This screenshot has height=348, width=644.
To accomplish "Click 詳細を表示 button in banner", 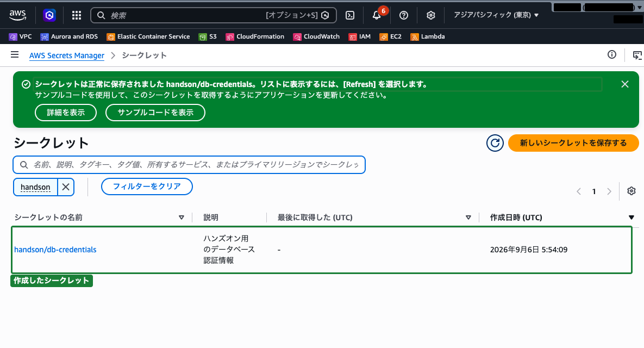I will pos(66,113).
